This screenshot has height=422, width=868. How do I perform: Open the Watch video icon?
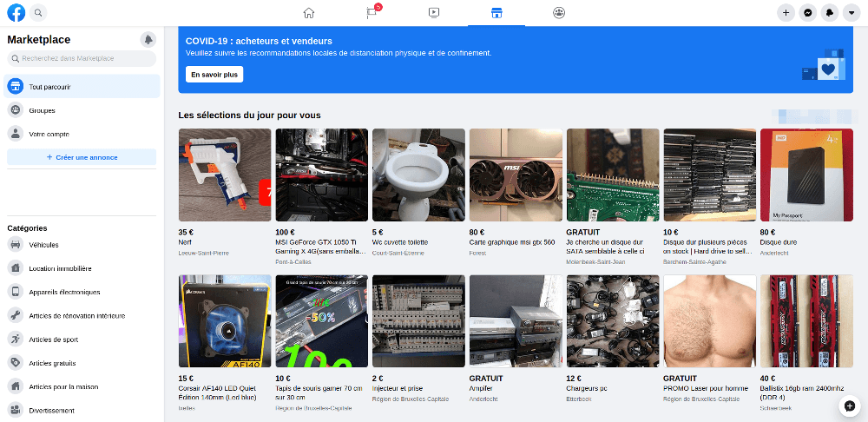point(434,13)
